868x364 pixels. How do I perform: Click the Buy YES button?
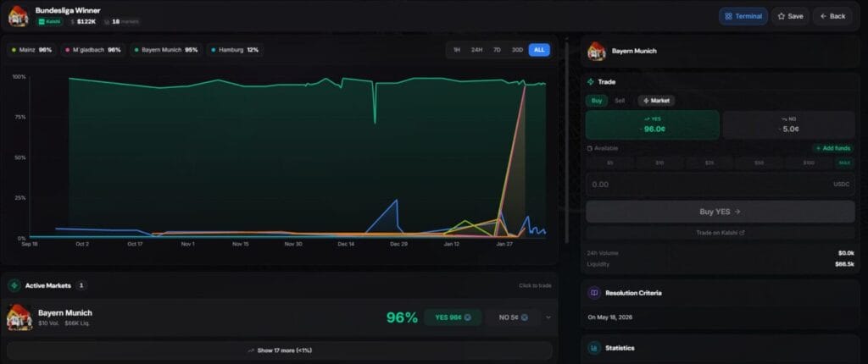pyautogui.click(x=721, y=212)
